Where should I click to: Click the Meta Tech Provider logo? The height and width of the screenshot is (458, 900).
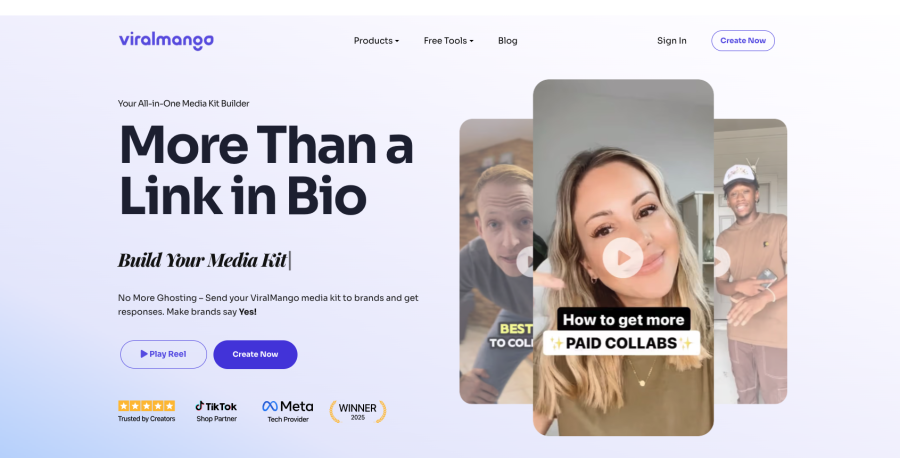pyautogui.click(x=288, y=412)
